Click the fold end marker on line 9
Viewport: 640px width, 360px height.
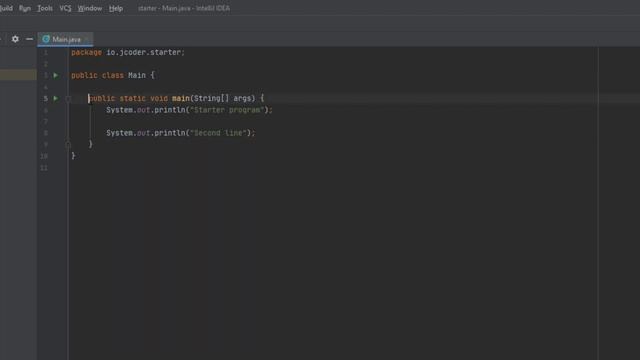pos(68,144)
